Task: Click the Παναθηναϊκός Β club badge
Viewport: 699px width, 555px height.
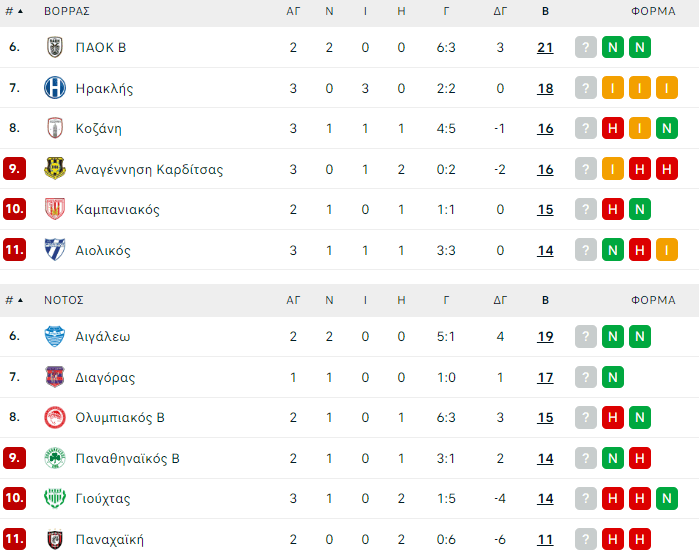Action: 55,458
